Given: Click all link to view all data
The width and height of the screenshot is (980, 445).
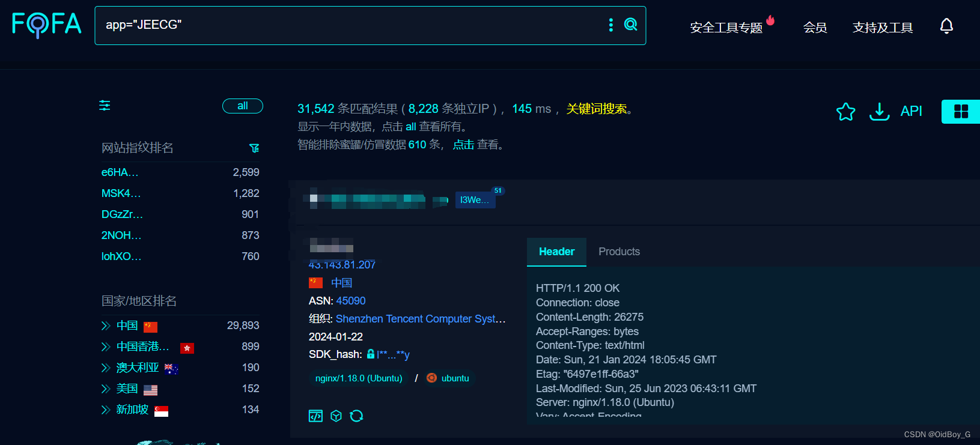Looking at the screenshot, I should coord(410,127).
